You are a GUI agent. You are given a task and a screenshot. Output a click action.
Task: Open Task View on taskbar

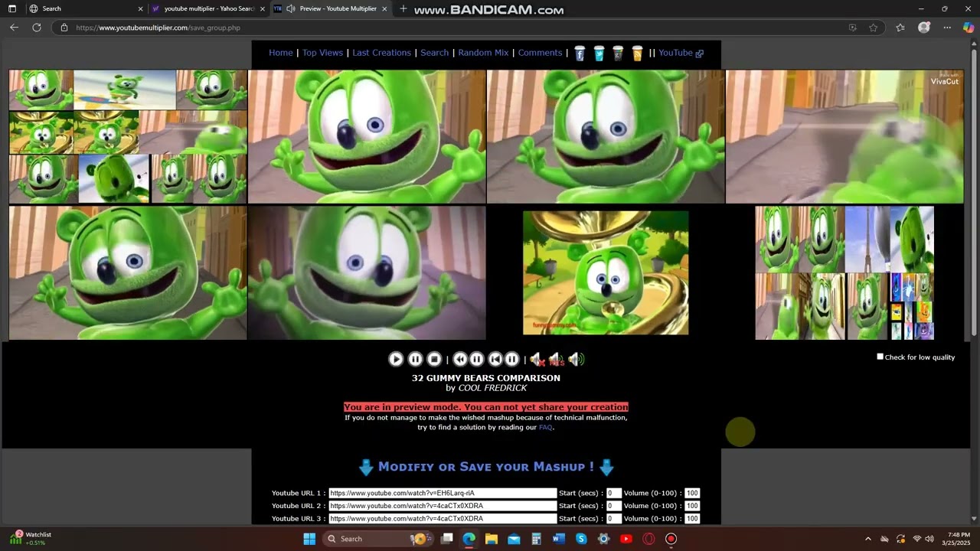point(447,539)
